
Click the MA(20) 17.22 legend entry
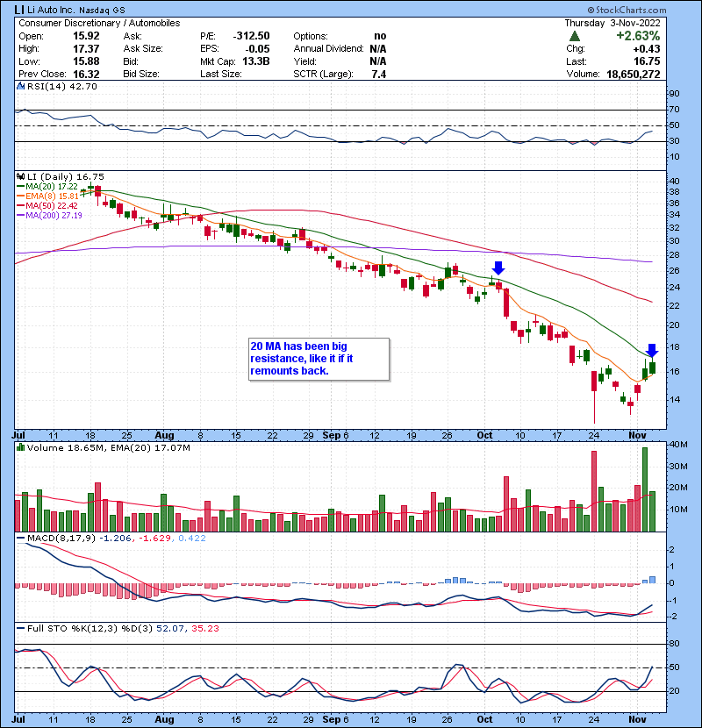coord(47,187)
